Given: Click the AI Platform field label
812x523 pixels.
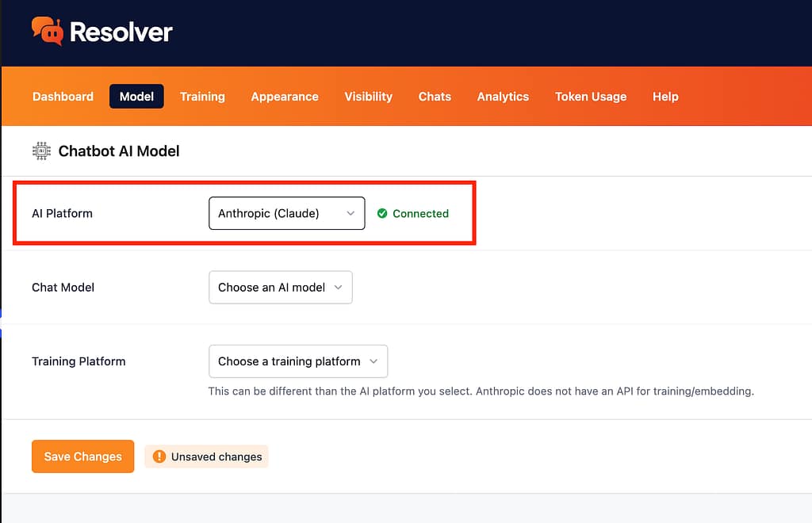Looking at the screenshot, I should [62, 213].
